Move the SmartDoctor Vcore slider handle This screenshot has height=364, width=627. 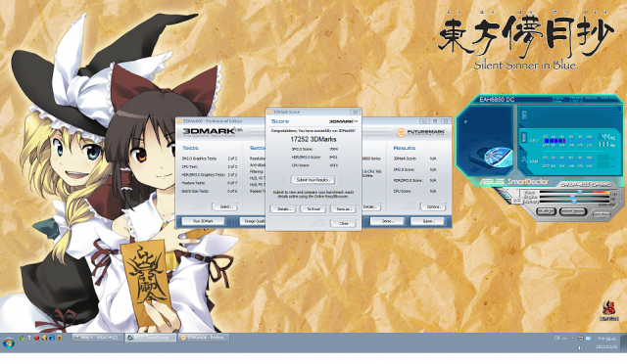tap(579, 193)
